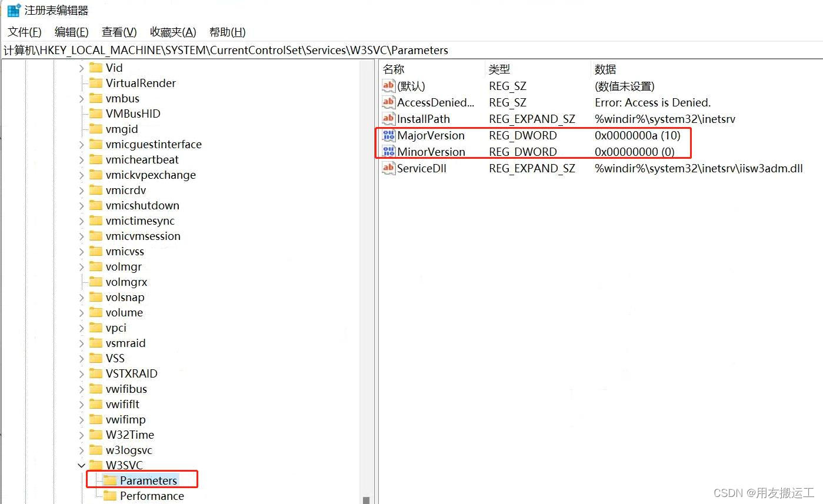Open the 收藏夹 menu
823x504 pixels.
(172, 32)
